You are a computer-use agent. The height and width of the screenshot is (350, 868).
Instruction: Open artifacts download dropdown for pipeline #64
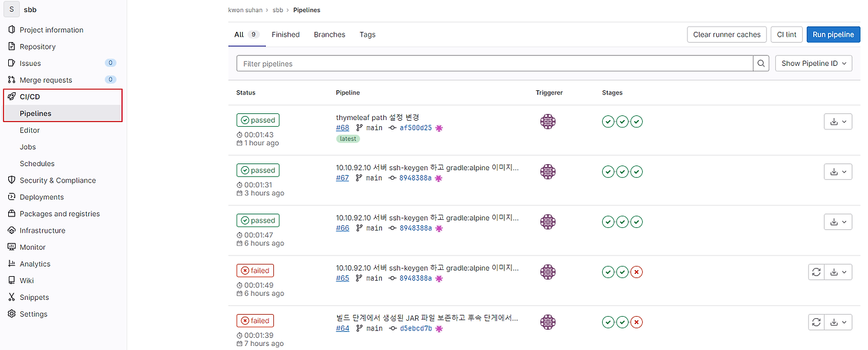click(838, 322)
